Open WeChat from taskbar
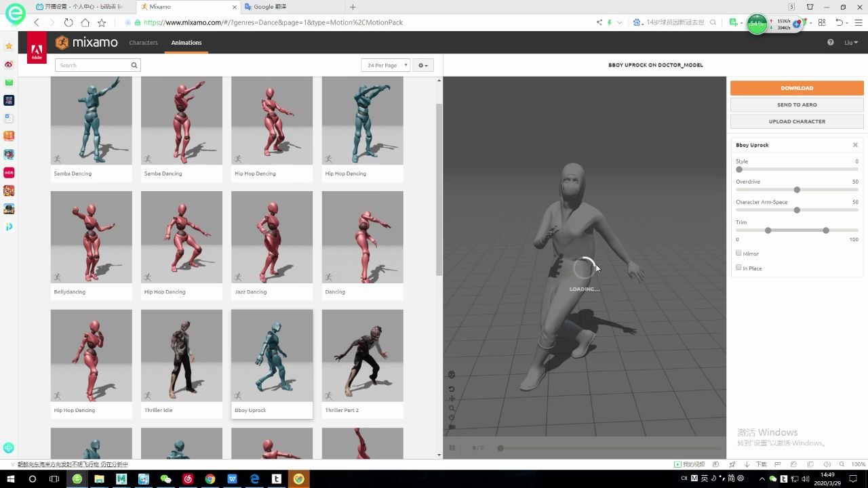Viewport: 868px width, 488px height. click(165, 479)
